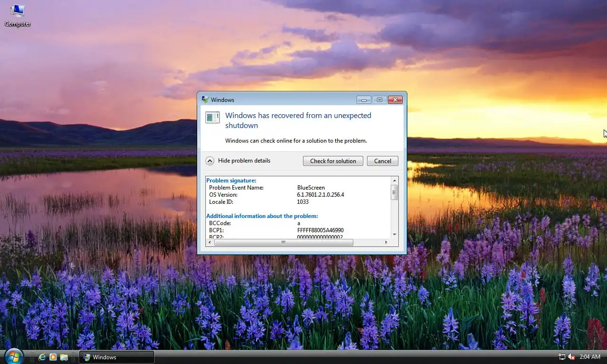Click the Cancel button in dialog

tap(383, 161)
